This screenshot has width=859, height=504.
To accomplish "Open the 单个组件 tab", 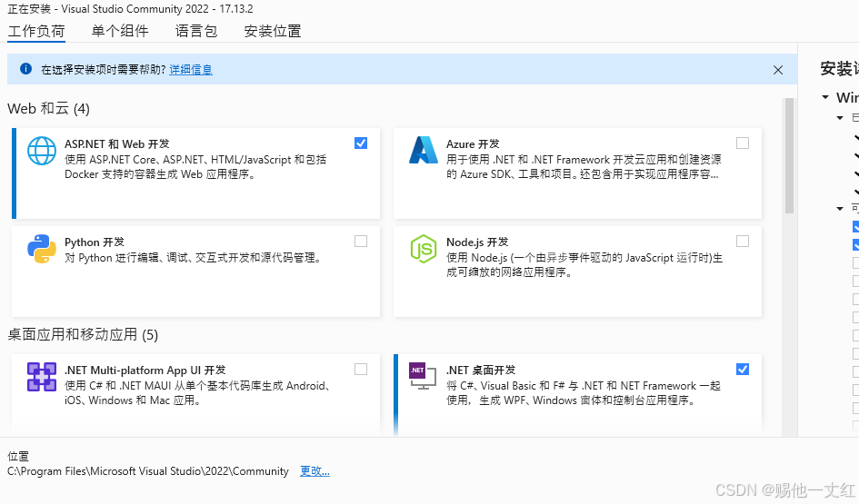I will [120, 31].
